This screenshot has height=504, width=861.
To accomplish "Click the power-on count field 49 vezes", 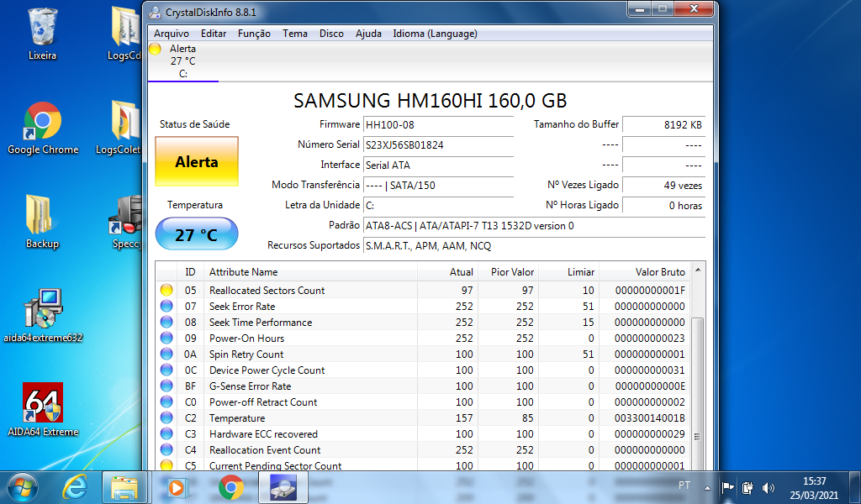I will point(663,186).
